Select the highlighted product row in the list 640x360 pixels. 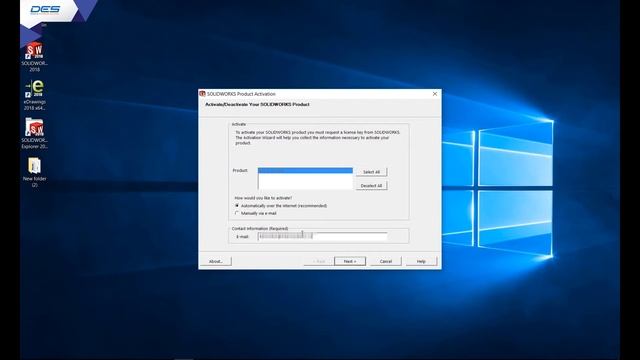pyautogui.click(x=305, y=170)
